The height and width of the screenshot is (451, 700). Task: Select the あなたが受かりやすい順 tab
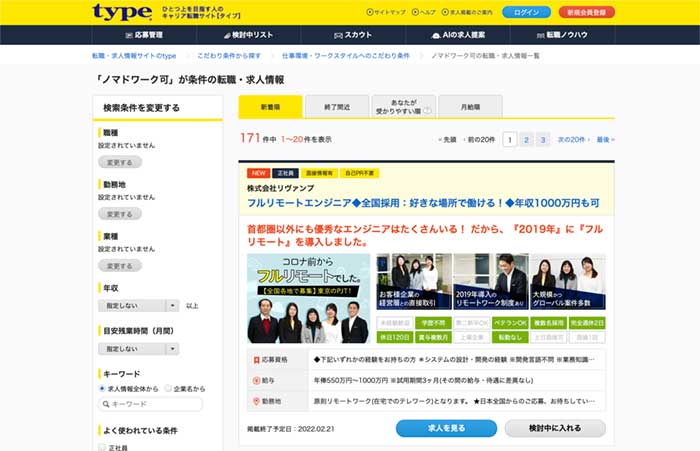(404, 107)
